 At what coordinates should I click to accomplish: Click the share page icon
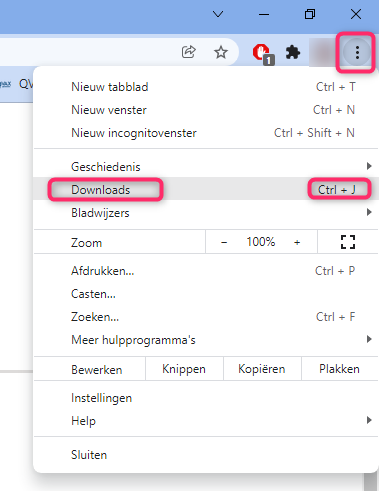188,52
